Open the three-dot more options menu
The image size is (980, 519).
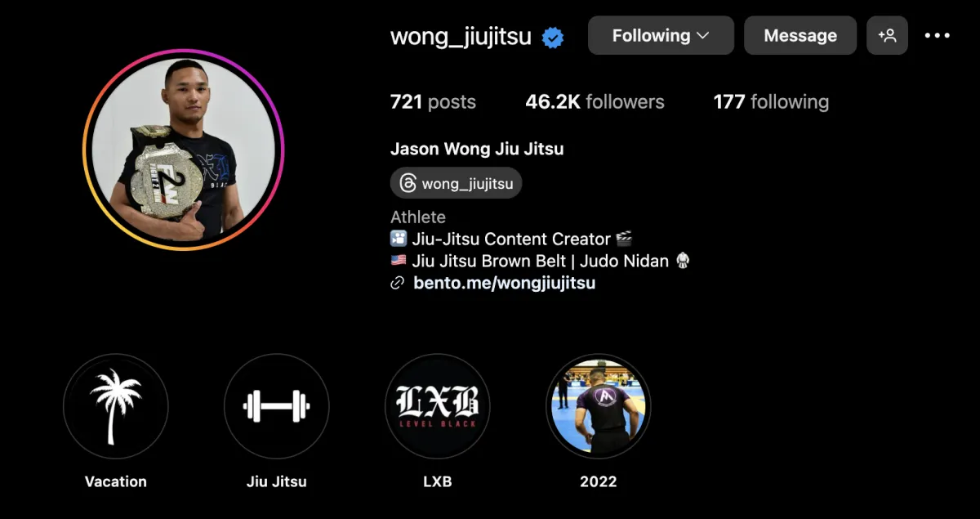click(937, 35)
